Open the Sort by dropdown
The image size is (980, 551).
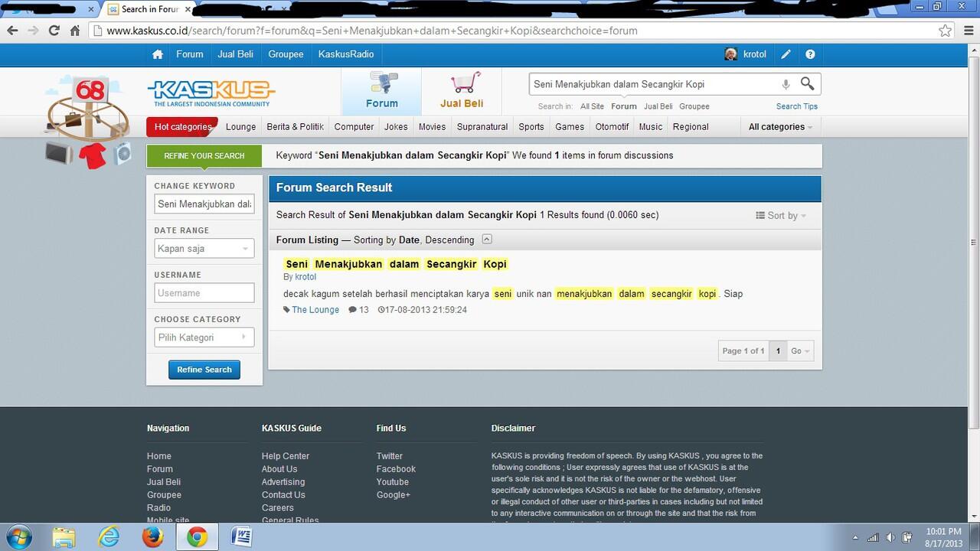(x=781, y=216)
